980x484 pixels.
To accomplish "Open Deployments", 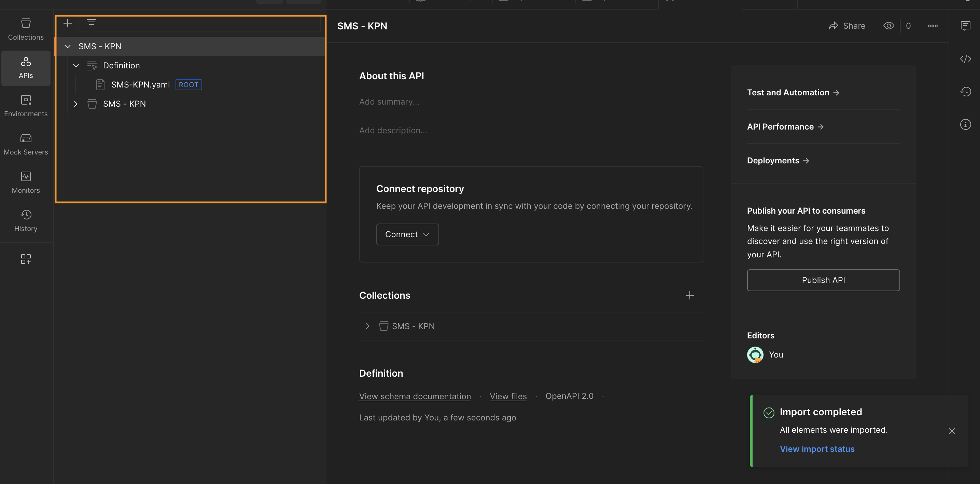I will pos(778,161).
